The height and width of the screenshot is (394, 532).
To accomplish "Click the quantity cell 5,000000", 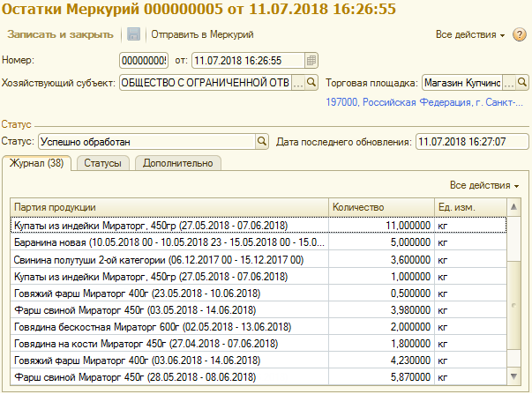I will click(x=381, y=242).
